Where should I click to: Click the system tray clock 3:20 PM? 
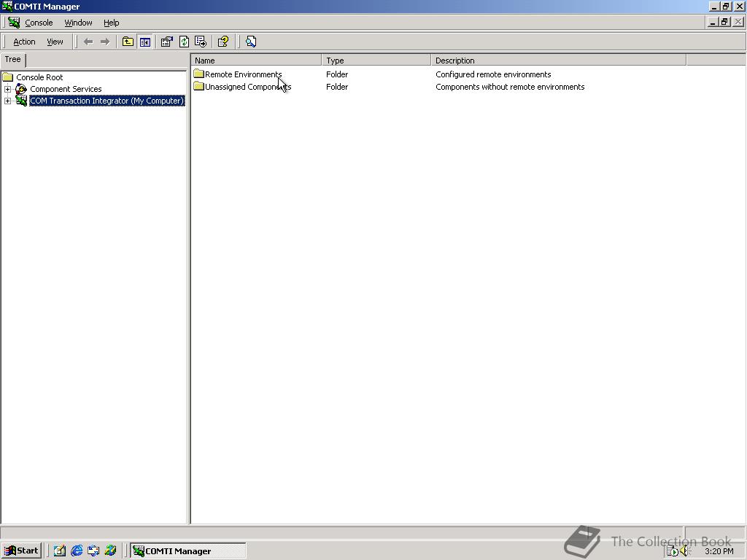pos(719,551)
